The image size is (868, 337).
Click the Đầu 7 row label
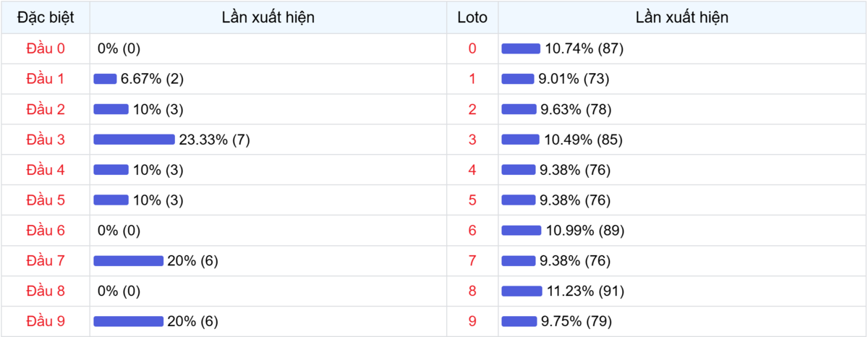(46, 261)
